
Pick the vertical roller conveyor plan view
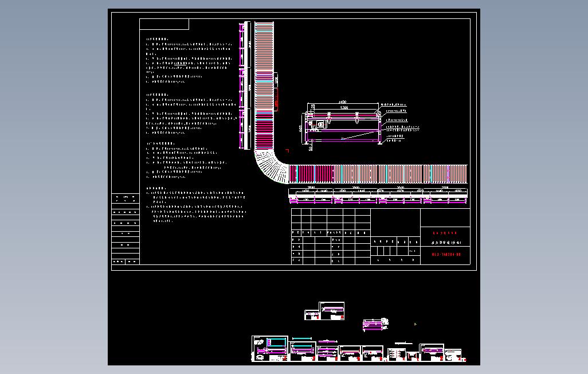264,85
